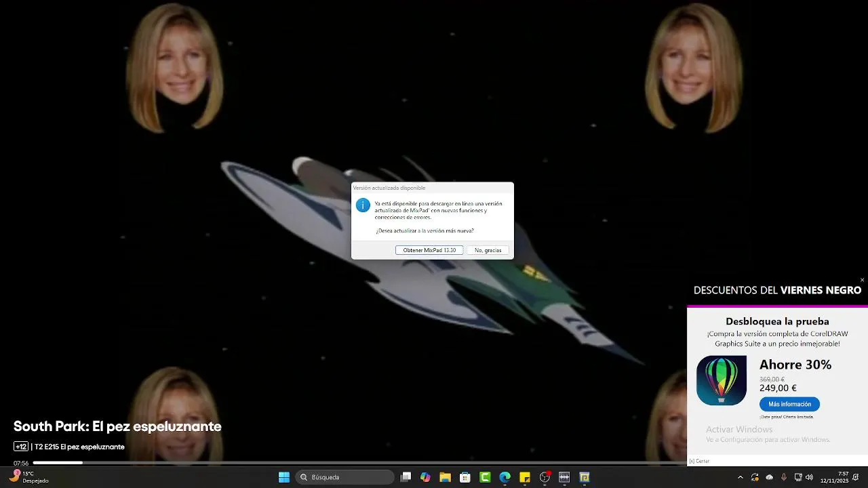The height and width of the screenshot is (488, 868).
Task: Click the sync tray icon
Action: point(755,477)
